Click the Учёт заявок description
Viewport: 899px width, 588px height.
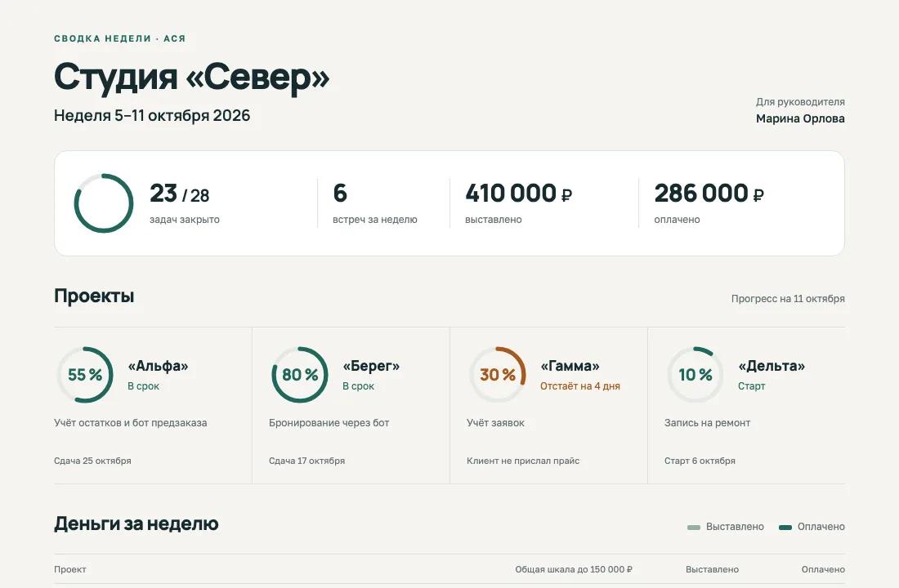pos(495,423)
